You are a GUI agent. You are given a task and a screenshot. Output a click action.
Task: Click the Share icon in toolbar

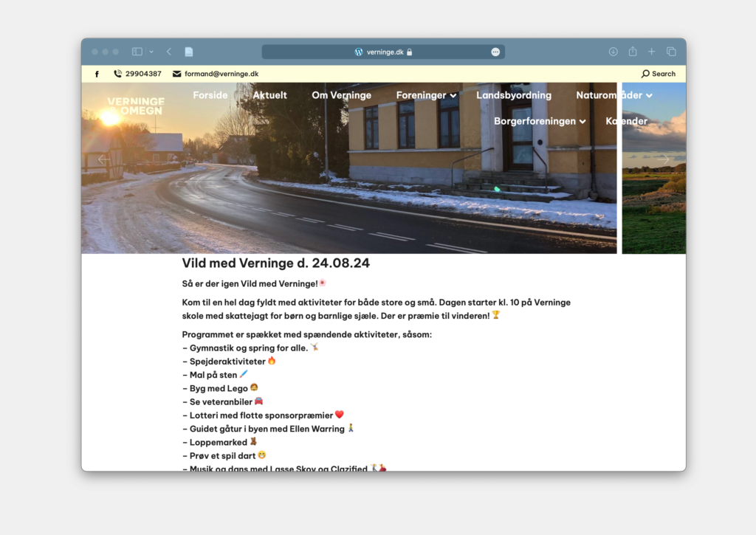click(632, 52)
